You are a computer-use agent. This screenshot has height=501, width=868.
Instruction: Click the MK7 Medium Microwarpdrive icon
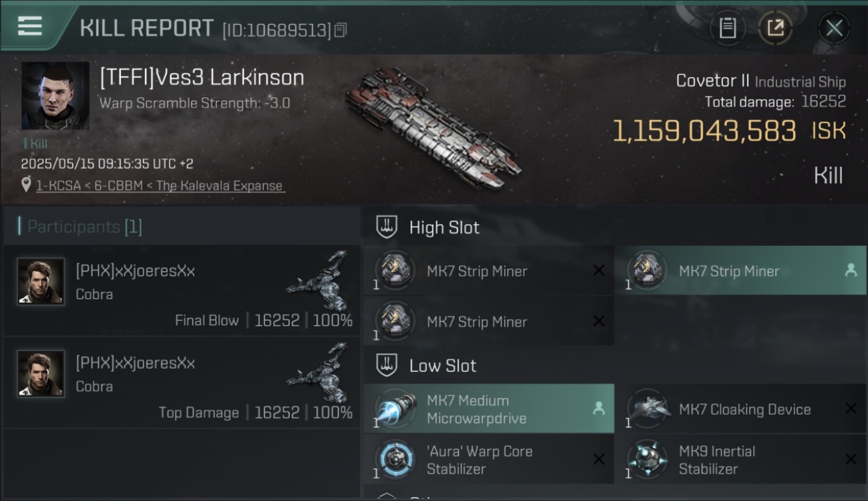click(395, 409)
